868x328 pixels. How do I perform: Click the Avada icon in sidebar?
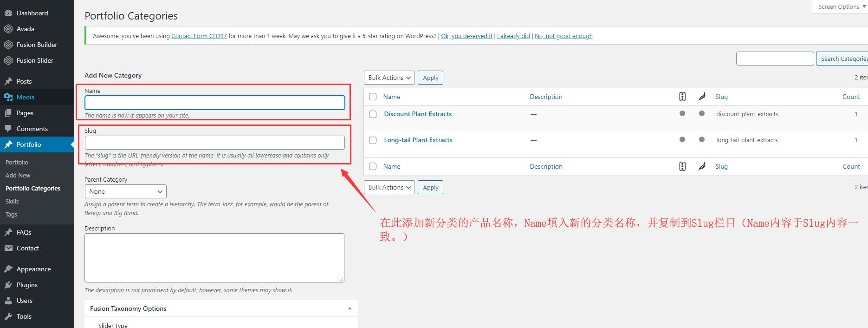(x=8, y=29)
